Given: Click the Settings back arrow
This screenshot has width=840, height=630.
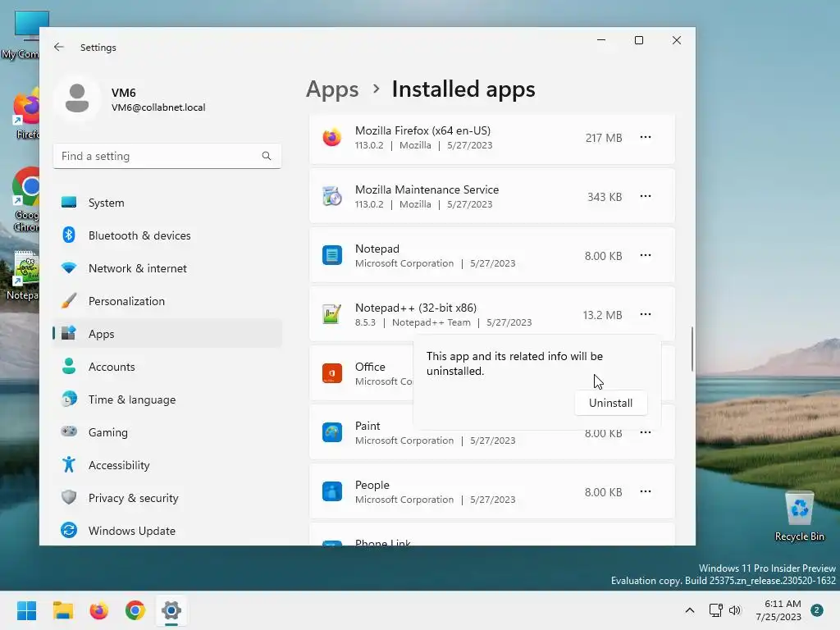Looking at the screenshot, I should [59, 47].
